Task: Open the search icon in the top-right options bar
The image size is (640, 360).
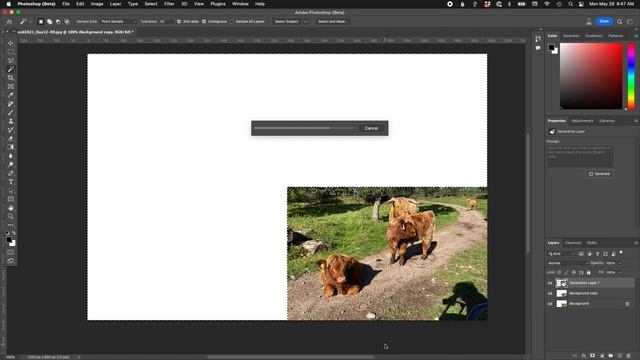Action: click(x=620, y=22)
